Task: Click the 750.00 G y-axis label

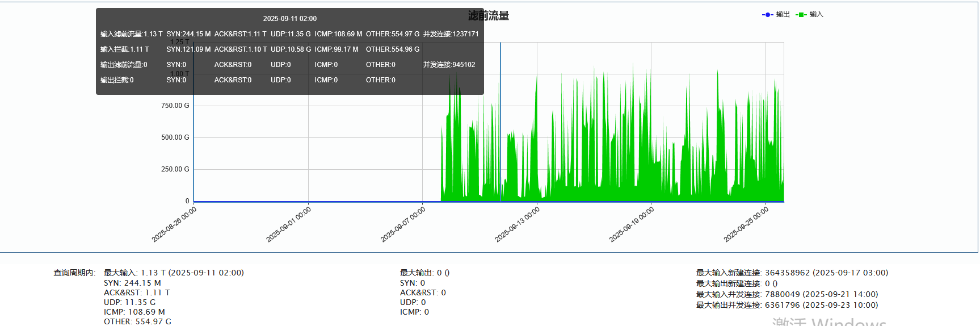Action: pyautogui.click(x=175, y=106)
